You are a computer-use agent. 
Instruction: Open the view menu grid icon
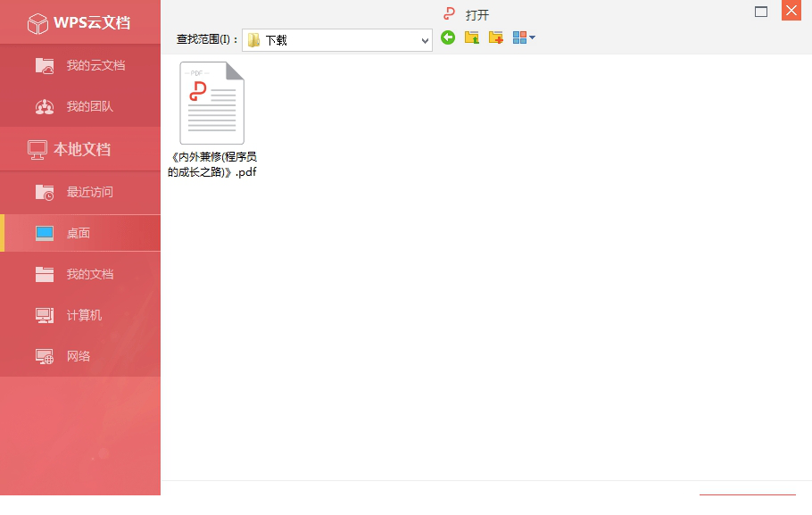coord(519,37)
